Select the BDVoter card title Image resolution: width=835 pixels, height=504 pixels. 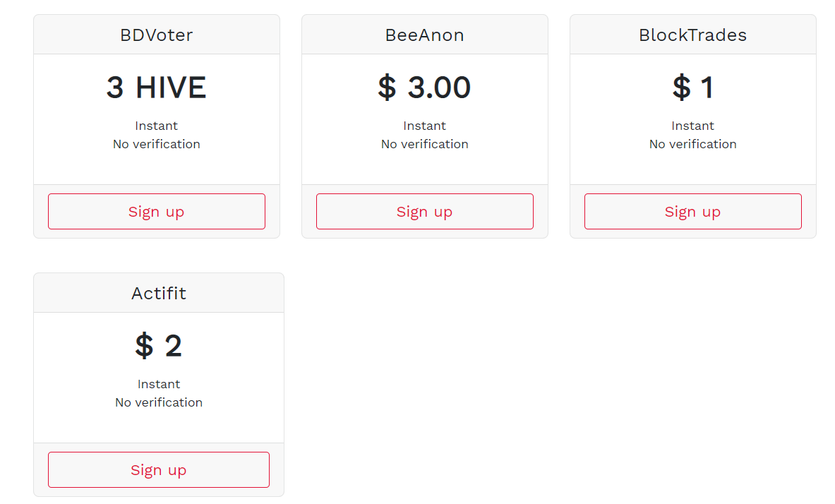157,35
